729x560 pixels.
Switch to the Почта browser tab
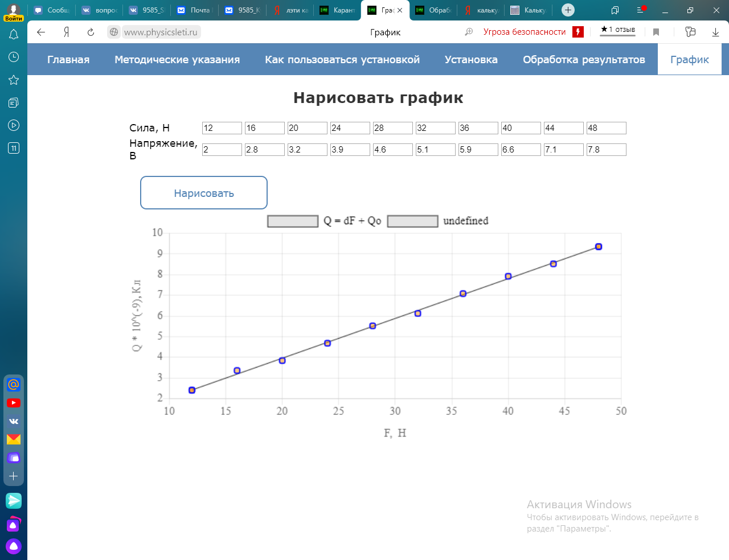point(194,10)
